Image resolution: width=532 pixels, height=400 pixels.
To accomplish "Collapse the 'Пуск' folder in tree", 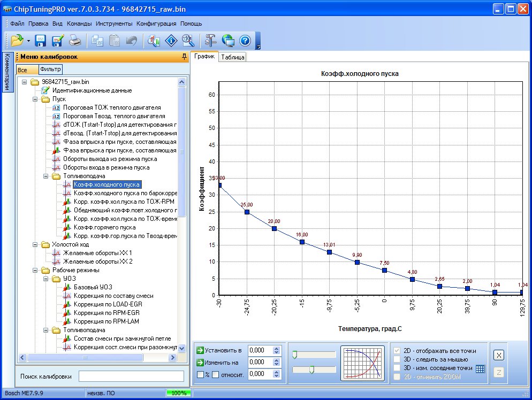I will 35,99.
